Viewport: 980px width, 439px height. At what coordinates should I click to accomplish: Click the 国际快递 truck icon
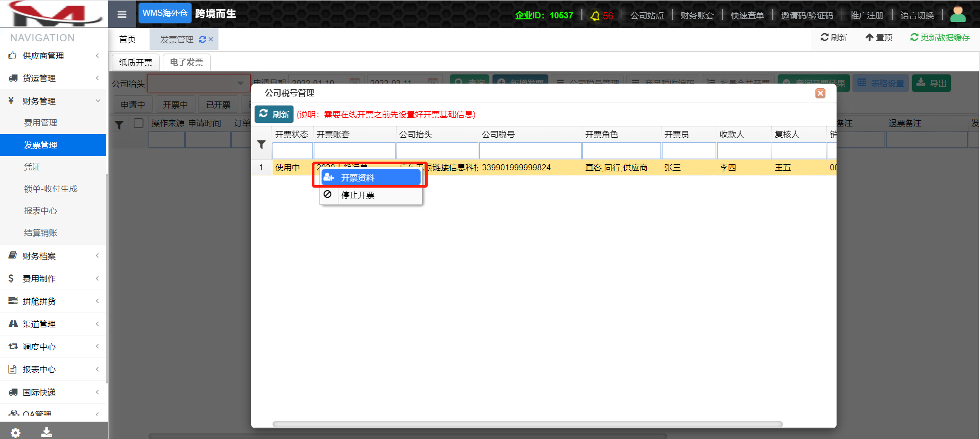(x=13, y=392)
